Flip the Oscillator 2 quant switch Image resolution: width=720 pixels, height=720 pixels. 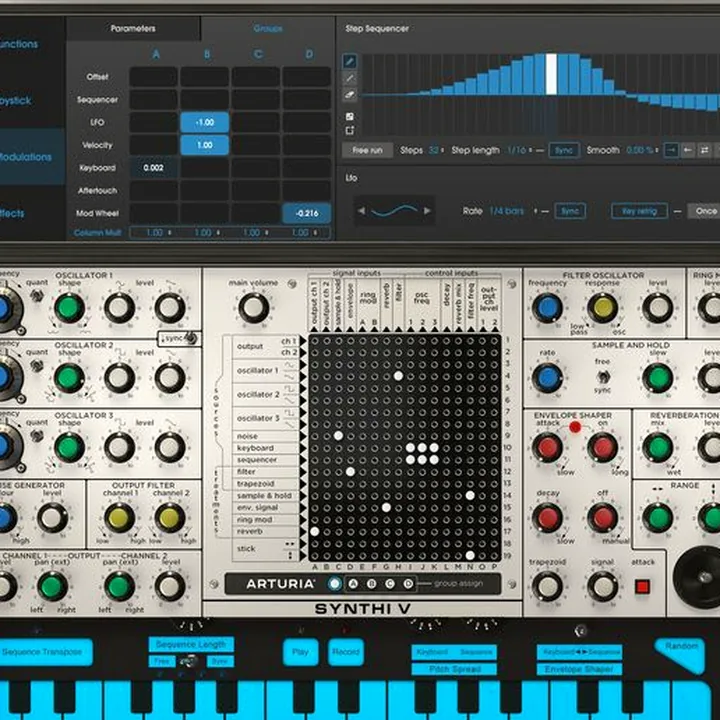click(x=37, y=366)
